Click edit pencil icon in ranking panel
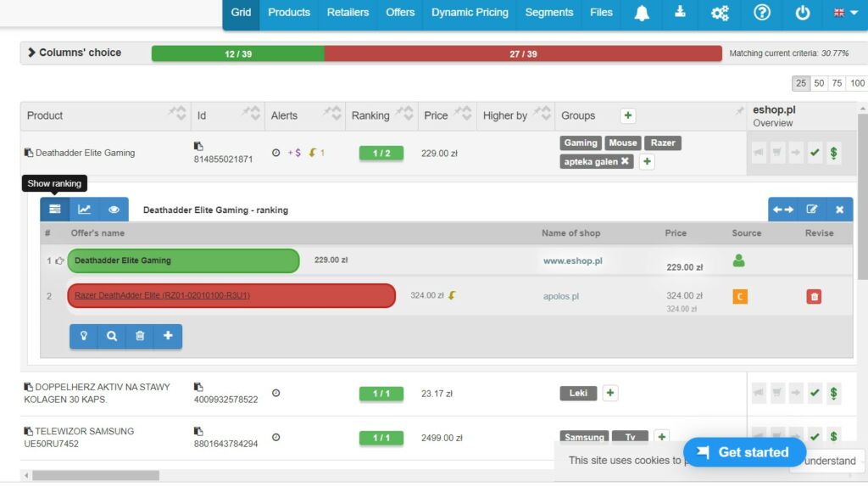The image size is (868, 487). tap(811, 210)
